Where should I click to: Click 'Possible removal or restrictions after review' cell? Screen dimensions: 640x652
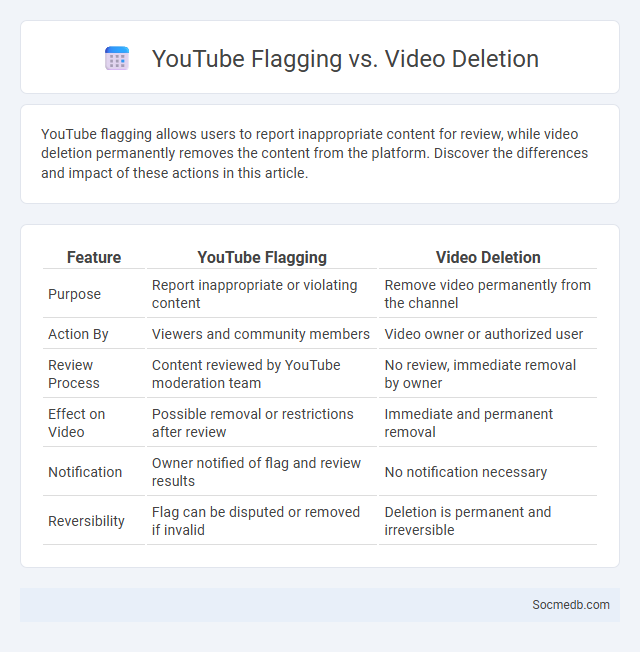(262, 423)
